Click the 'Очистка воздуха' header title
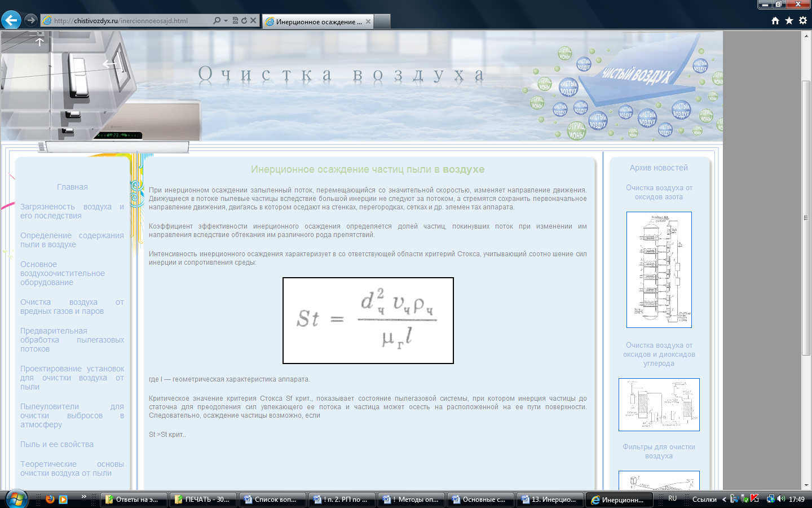The width and height of the screenshot is (812, 508). 342,74
